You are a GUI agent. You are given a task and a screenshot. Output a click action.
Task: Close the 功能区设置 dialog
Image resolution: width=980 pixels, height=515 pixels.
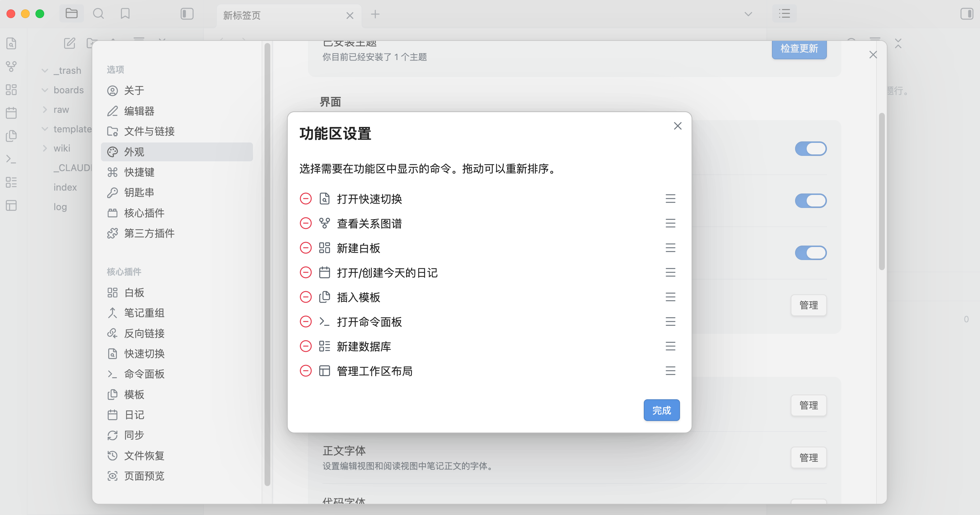click(x=677, y=126)
